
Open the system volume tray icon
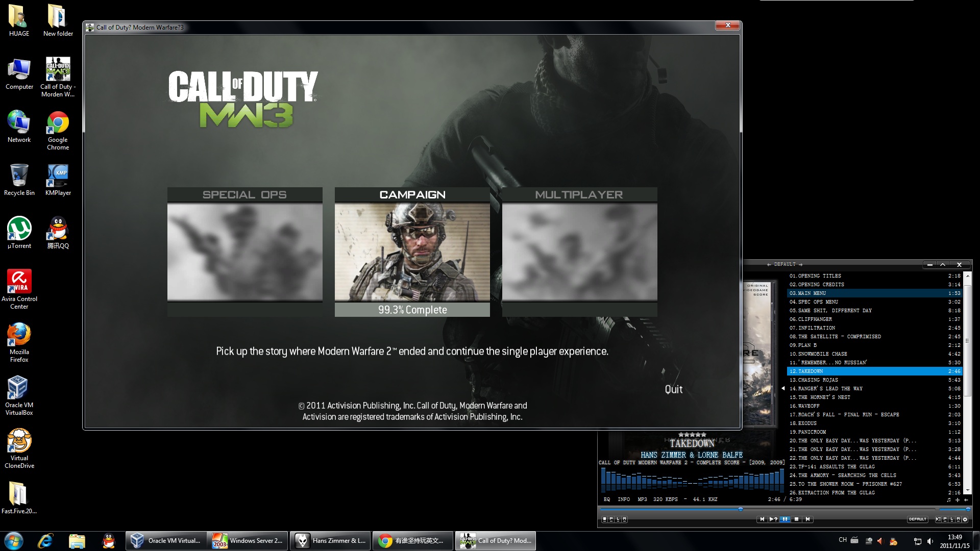[x=930, y=541]
